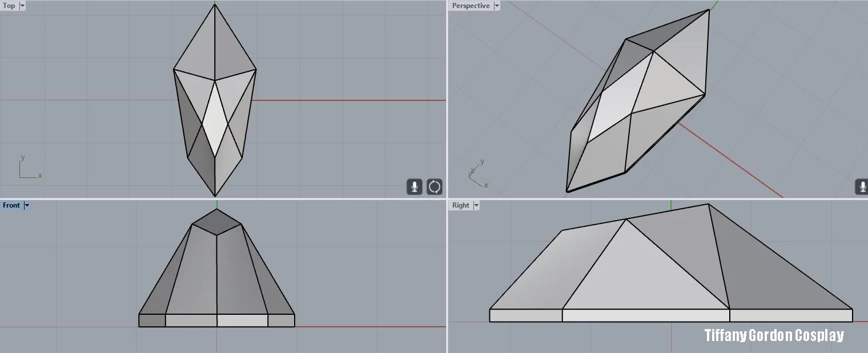
Task: Open the Perspective viewport dropdown arrow
Action: click(x=496, y=6)
